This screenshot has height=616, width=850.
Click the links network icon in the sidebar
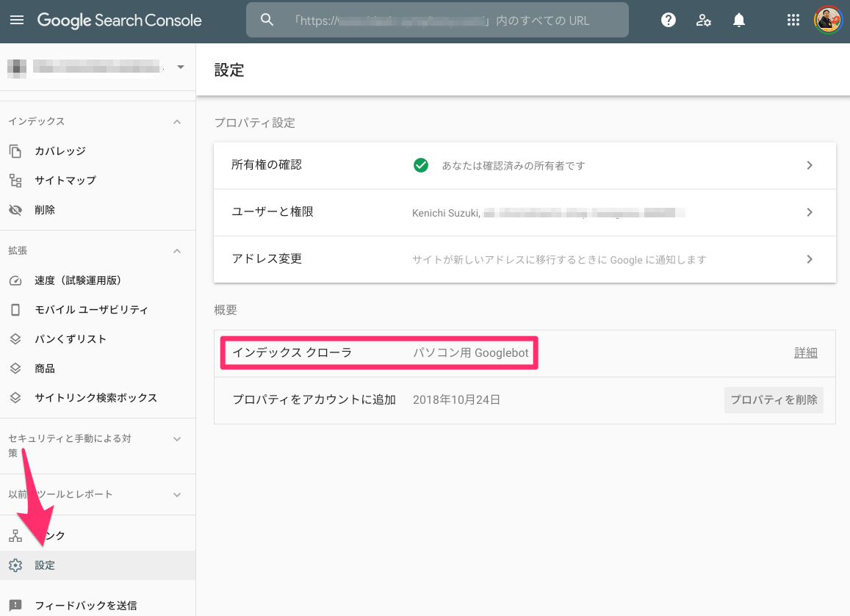(x=15, y=536)
